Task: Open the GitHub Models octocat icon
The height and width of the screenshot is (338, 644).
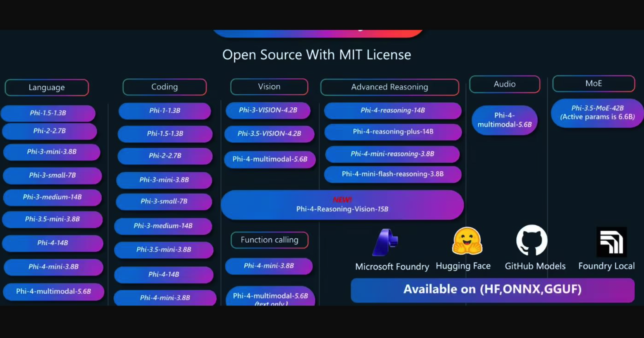Action: pyautogui.click(x=531, y=240)
